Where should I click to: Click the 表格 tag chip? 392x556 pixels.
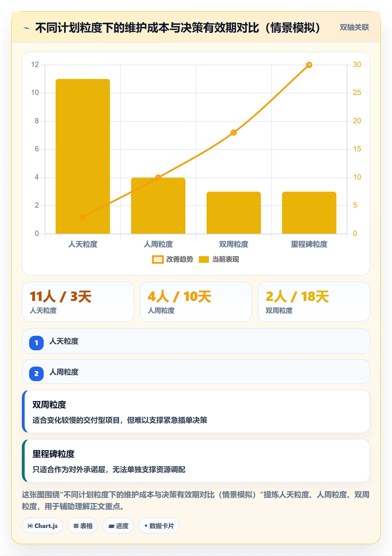pos(83,526)
